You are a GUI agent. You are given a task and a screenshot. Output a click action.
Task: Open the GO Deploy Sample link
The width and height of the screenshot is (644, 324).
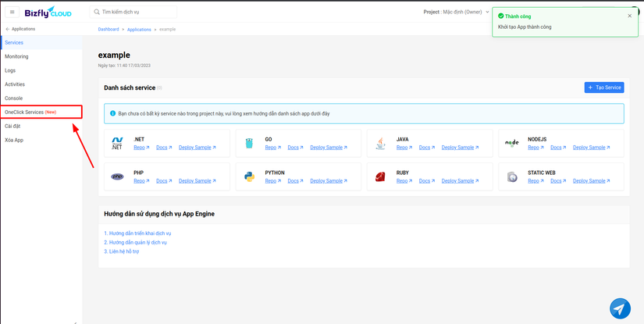tap(329, 148)
